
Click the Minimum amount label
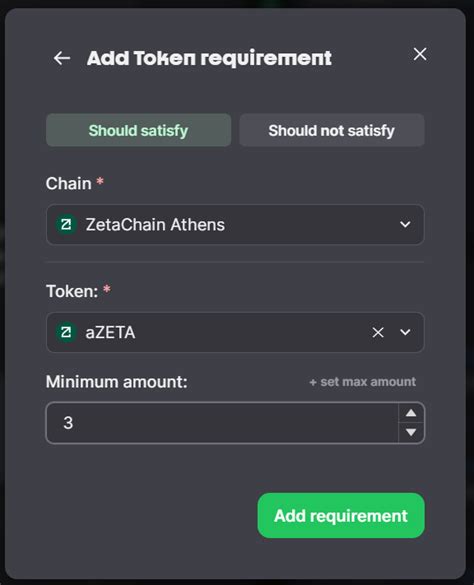(116, 382)
